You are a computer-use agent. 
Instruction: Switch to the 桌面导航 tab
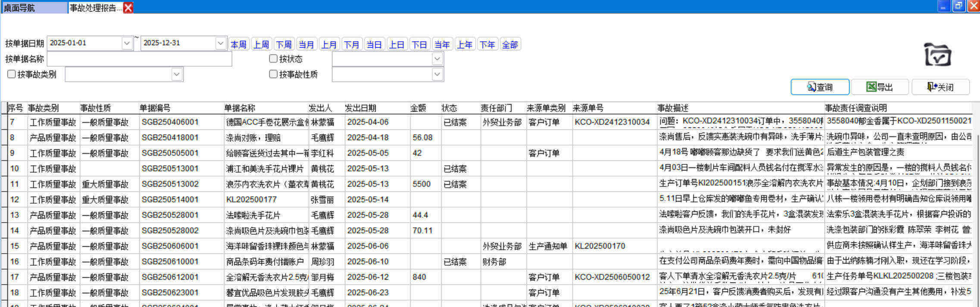tap(34, 8)
